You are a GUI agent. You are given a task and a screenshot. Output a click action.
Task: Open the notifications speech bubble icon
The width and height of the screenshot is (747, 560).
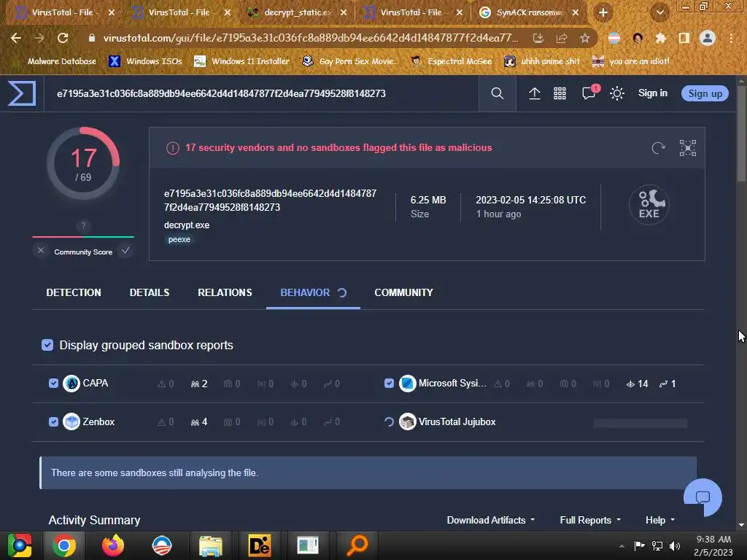click(x=589, y=93)
